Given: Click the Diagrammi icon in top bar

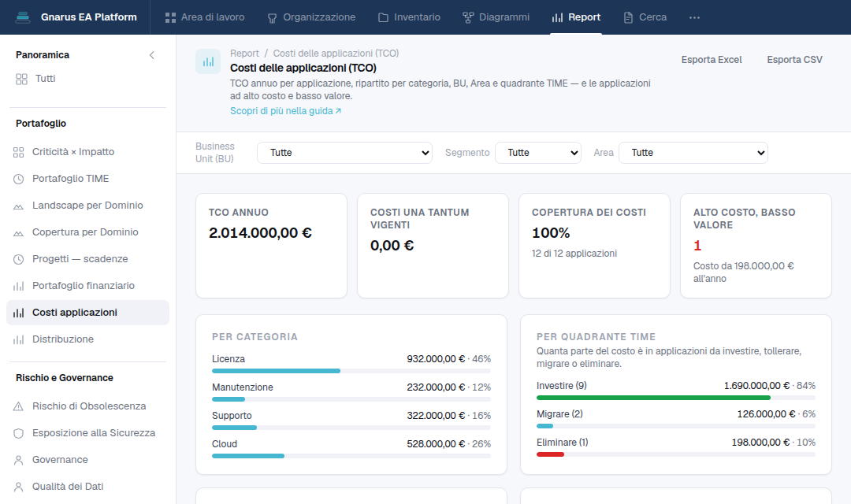Looking at the screenshot, I should [468, 17].
